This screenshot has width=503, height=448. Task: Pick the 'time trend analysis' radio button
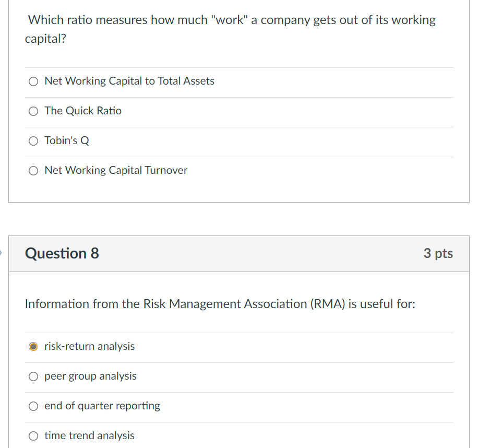coord(33,436)
